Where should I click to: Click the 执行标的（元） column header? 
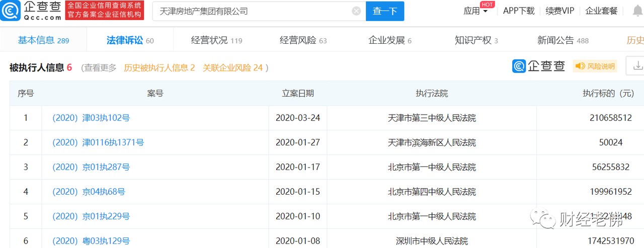pyautogui.click(x=608, y=93)
